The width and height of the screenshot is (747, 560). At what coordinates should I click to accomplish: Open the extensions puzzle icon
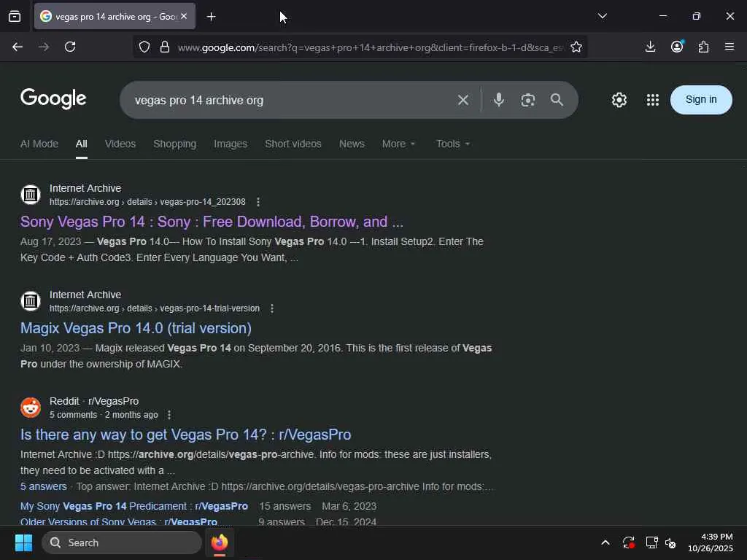(703, 47)
